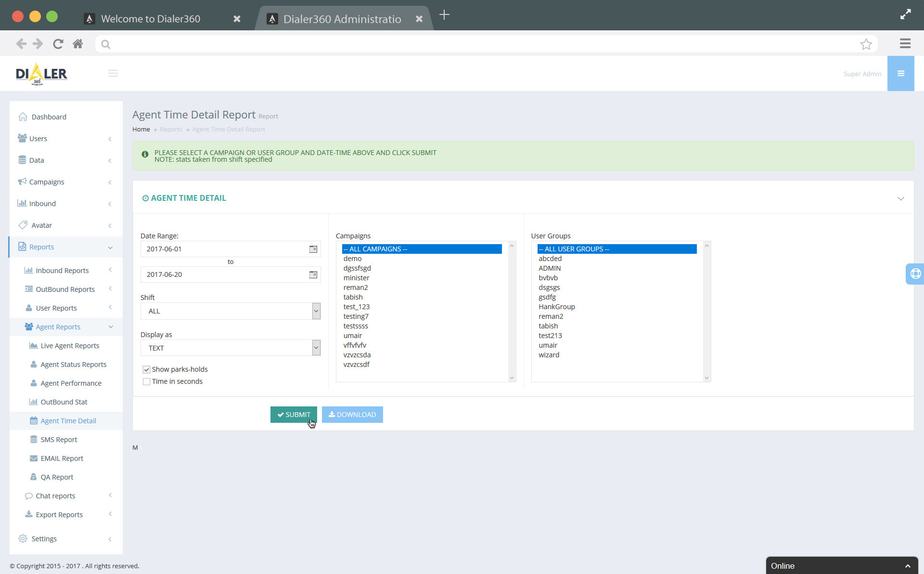Click the Home breadcrumb link
Screen dimensions: 924x574
coord(141,129)
